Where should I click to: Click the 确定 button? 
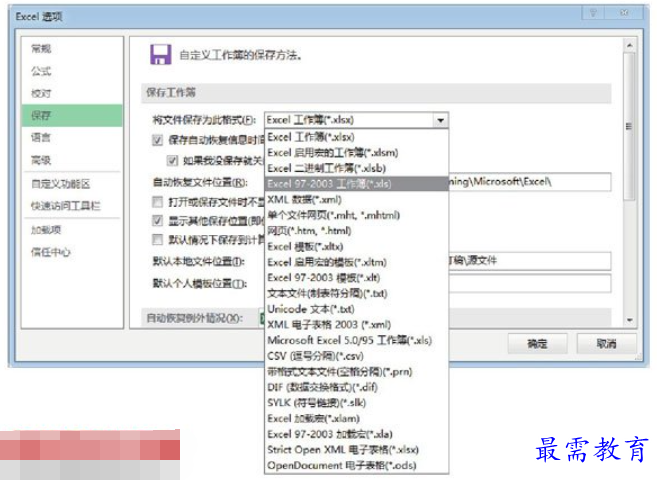tap(537, 344)
